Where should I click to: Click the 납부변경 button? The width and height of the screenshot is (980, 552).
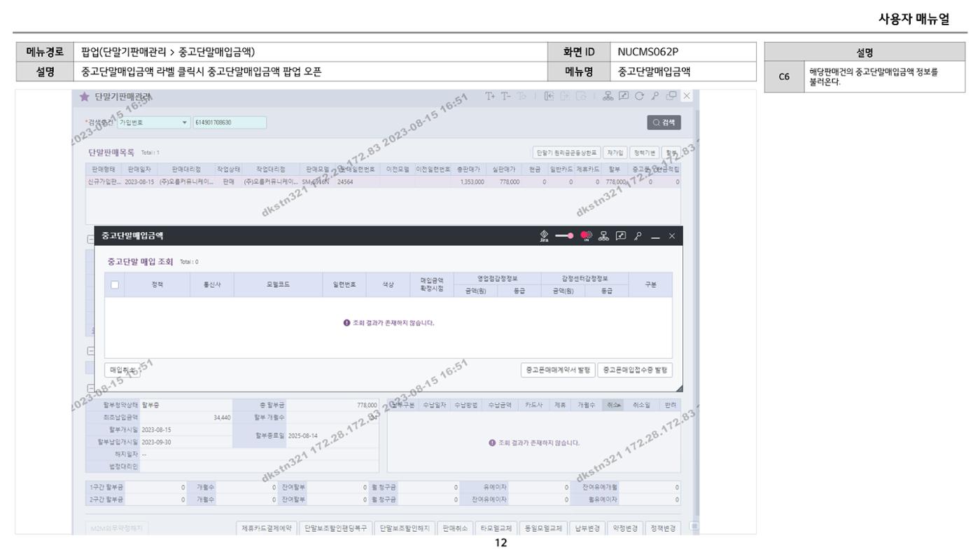tap(587, 527)
